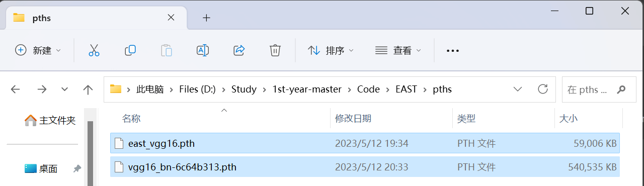
Task: Click the search pths input box
Action: tap(596, 89)
